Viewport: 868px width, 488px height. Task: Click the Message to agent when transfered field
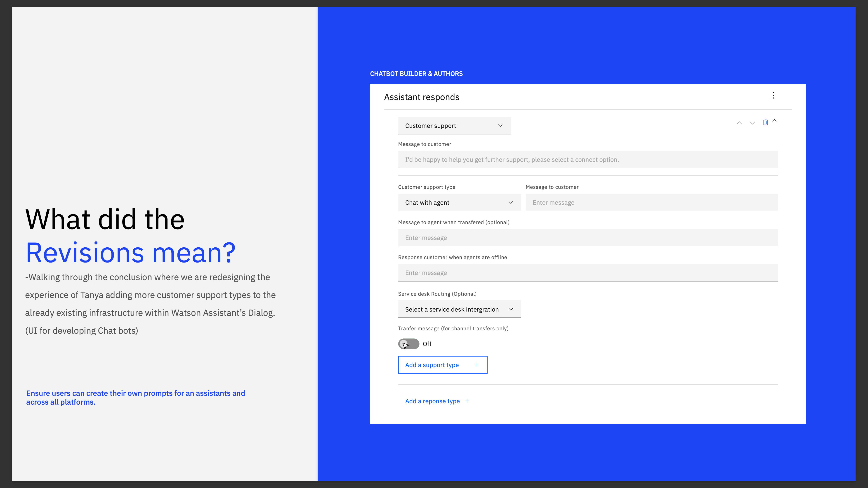[588, 238]
